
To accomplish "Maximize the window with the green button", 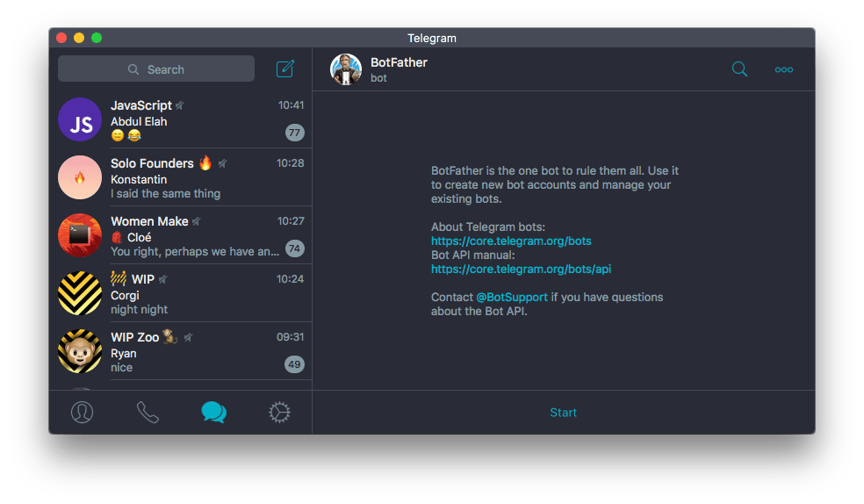I will click(97, 38).
